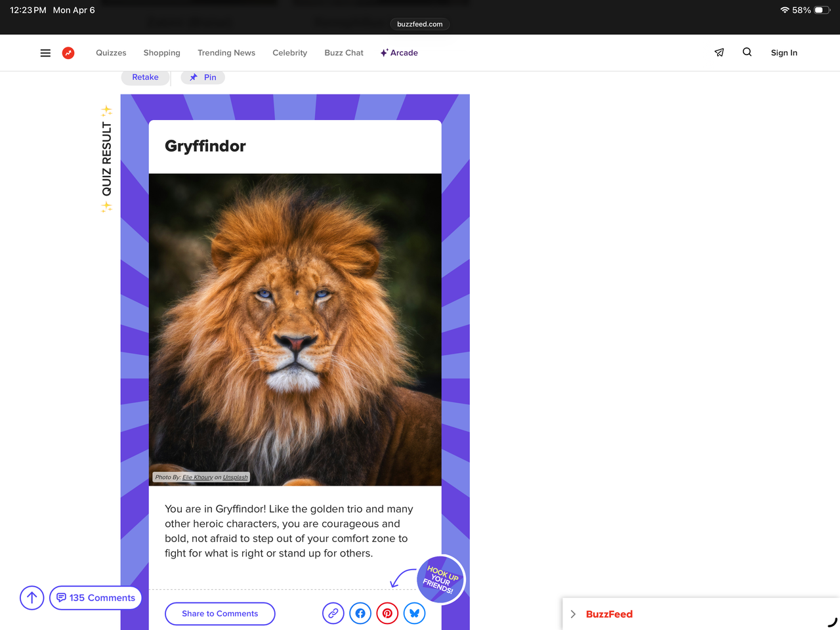Open the 135 Comments button
Viewport: 840px width, 630px height.
click(96, 598)
